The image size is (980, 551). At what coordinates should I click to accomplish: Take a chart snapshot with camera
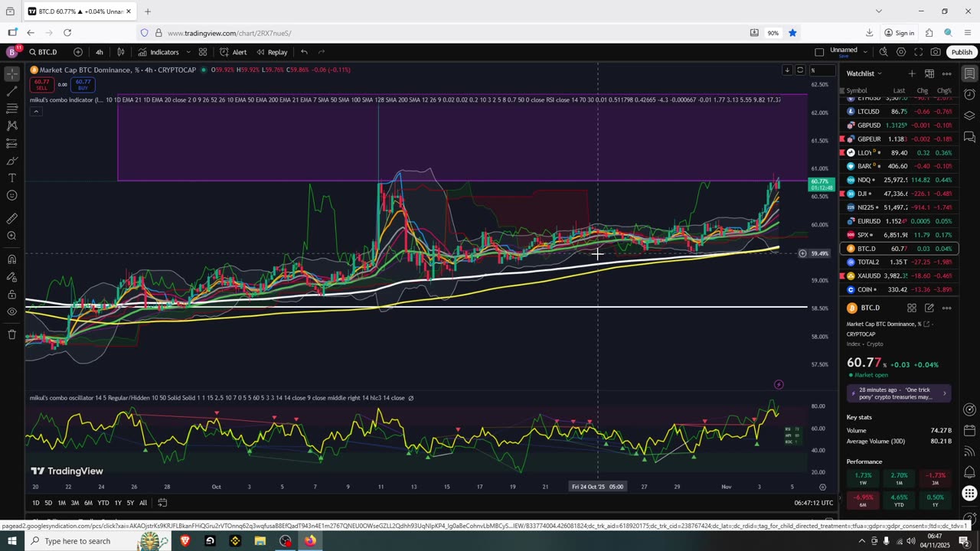(x=936, y=52)
